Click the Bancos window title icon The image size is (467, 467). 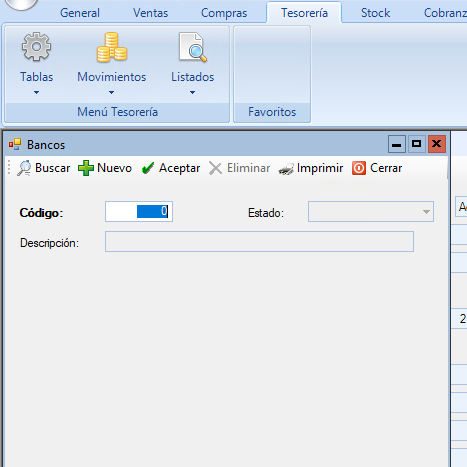point(15,144)
